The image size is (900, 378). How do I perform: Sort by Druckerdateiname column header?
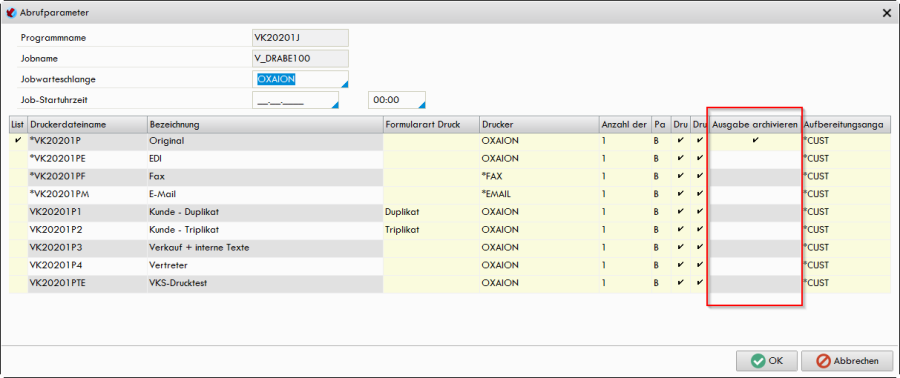coord(87,124)
